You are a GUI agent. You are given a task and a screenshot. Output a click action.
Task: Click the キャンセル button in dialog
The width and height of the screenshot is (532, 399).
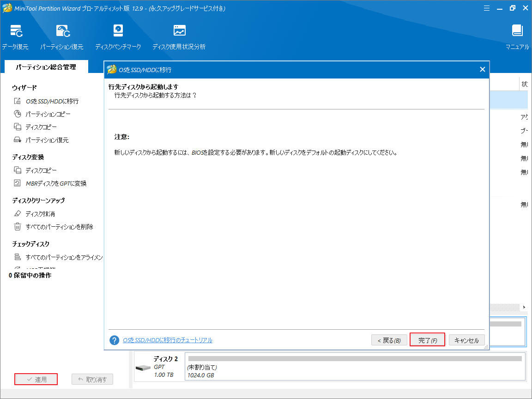[x=466, y=340]
